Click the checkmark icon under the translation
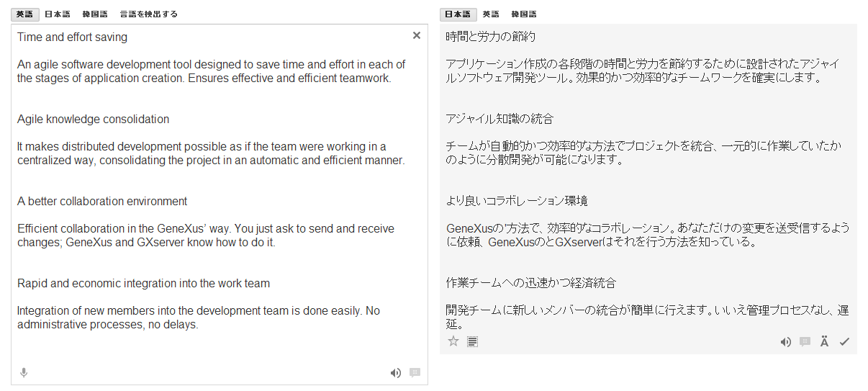 [x=844, y=342]
